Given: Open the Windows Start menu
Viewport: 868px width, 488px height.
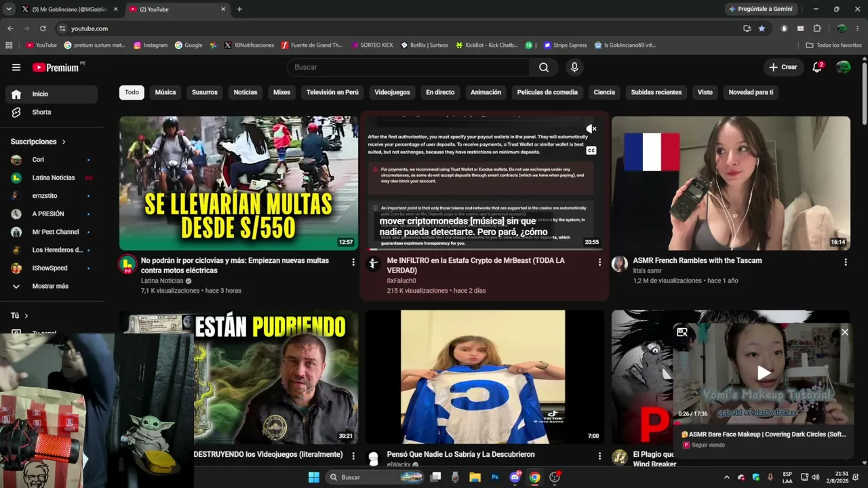Looking at the screenshot, I should pyautogui.click(x=314, y=477).
